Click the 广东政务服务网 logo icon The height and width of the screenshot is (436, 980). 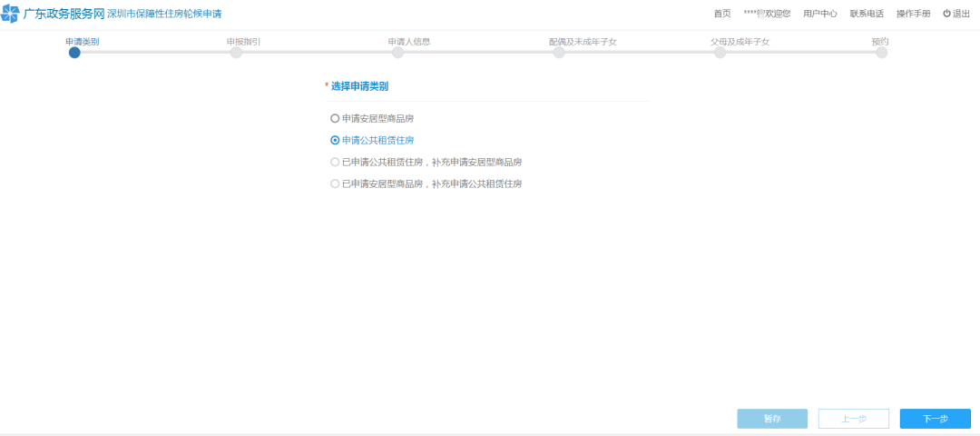(x=10, y=15)
